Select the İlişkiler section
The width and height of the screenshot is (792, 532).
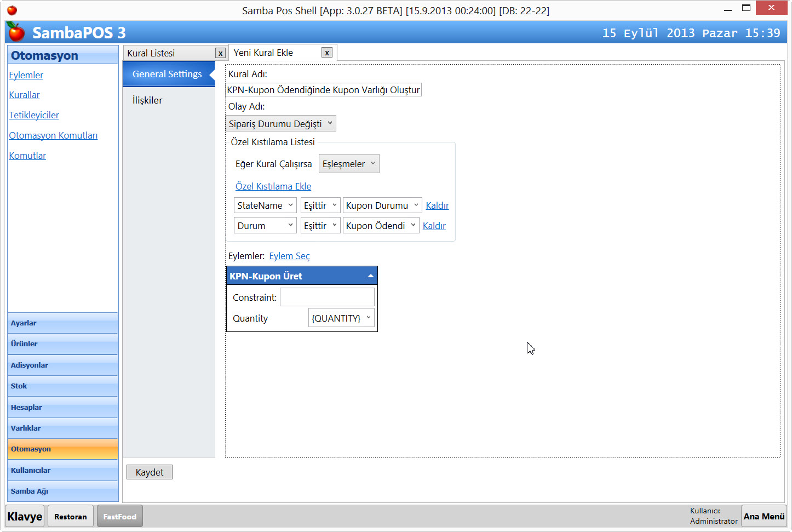point(147,100)
